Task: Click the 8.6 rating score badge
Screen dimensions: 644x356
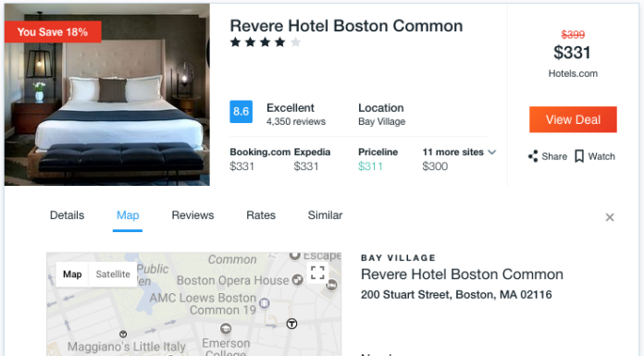Action: (x=241, y=112)
